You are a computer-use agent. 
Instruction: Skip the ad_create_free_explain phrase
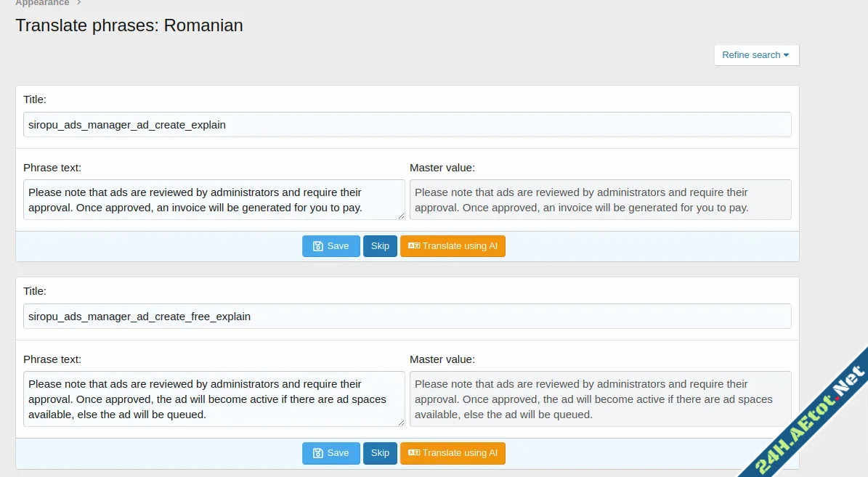pos(380,453)
